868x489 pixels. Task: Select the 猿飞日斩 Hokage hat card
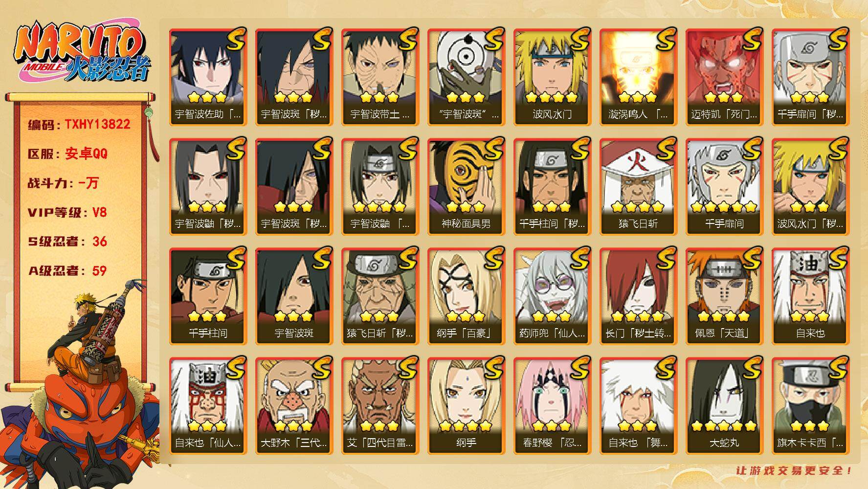638,186
